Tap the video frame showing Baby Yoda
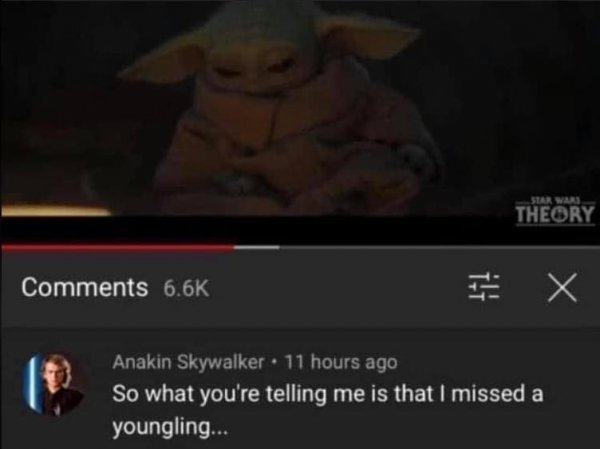The height and width of the screenshot is (449, 600). click(x=300, y=108)
